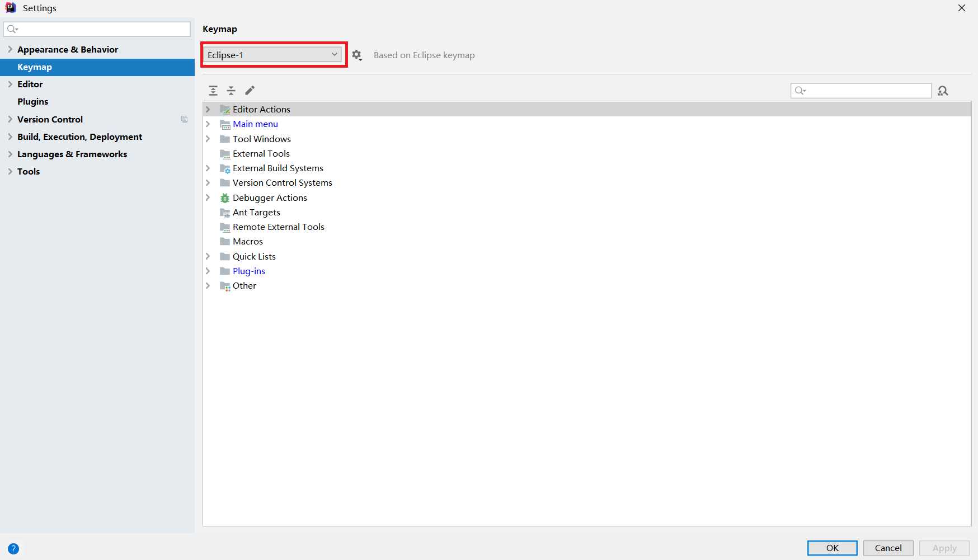The image size is (978, 560).
Task: Open Build, Execution, Deployment category
Action: [x=79, y=137]
